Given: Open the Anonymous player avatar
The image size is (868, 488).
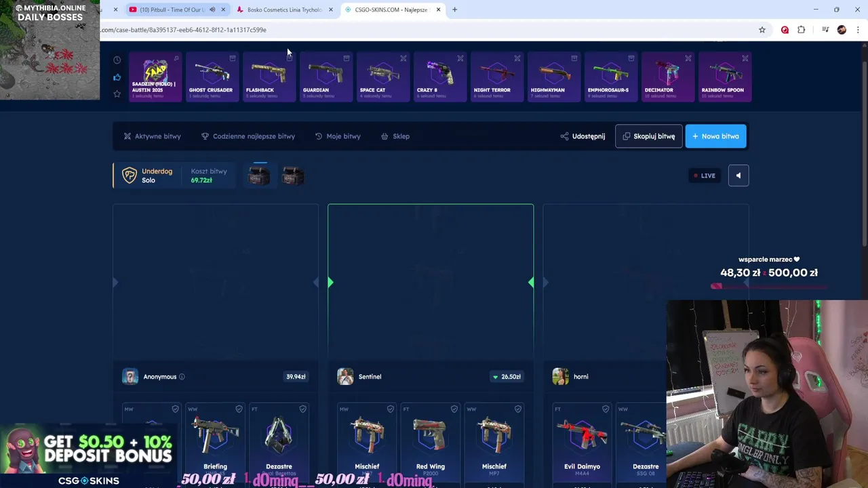Looking at the screenshot, I should 130,377.
